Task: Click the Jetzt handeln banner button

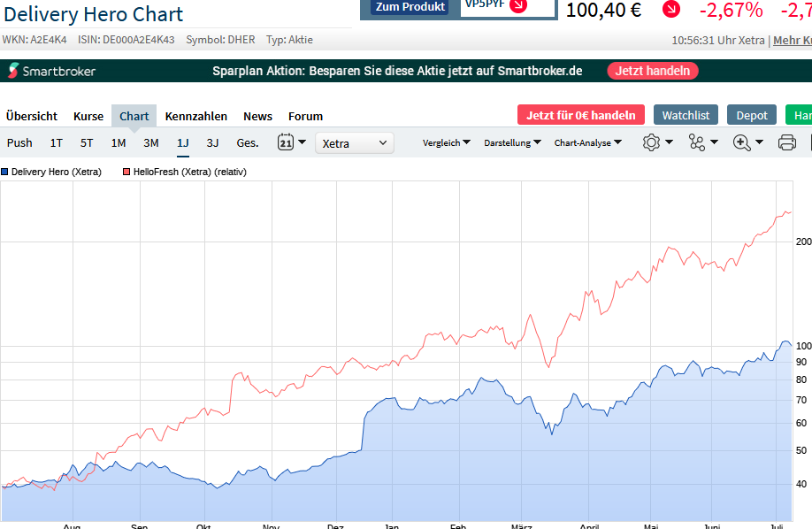Action: (x=653, y=71)
